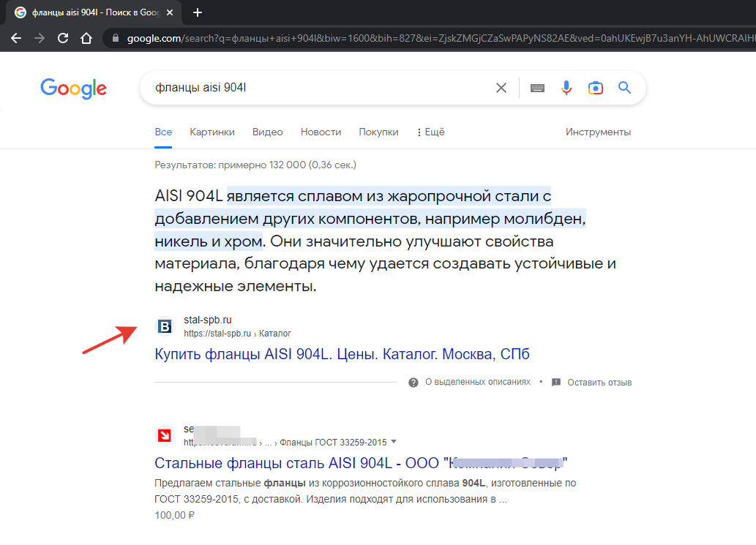Open Купить фланцы AISI 904L link
The width and height of the screenshot is (756, 545).
(342, 355)
